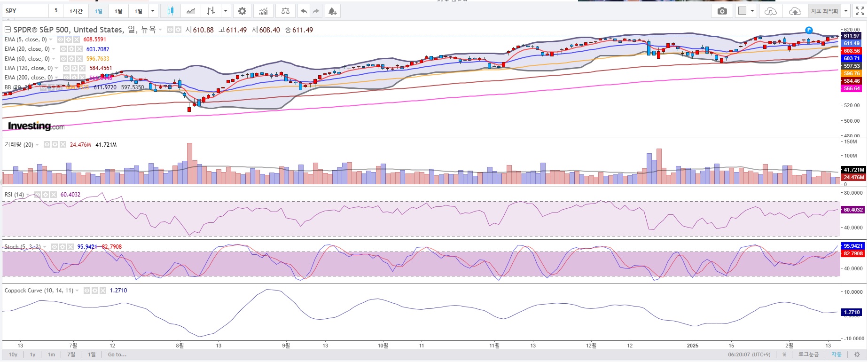Image resolution: width=868 pixels, height=362 pixels.
Task: Switch to the line chart style icon
Action: [x=190, y=11]
